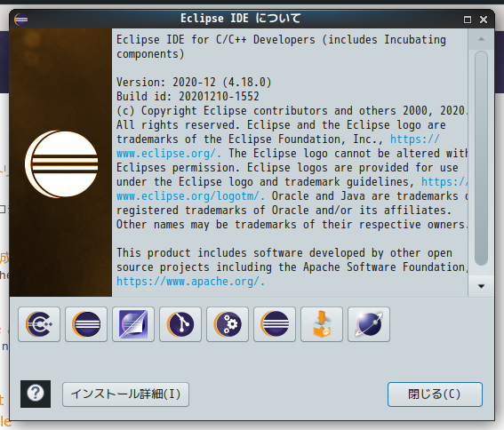Click the Eclipse icon in the title bar
This screenshot has height=430, width=504.
click(21, 20)
